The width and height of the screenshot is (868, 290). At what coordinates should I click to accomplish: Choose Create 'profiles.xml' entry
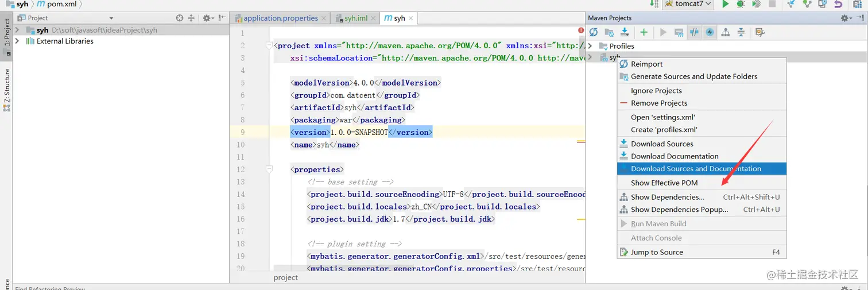click(x=702, y=130)
